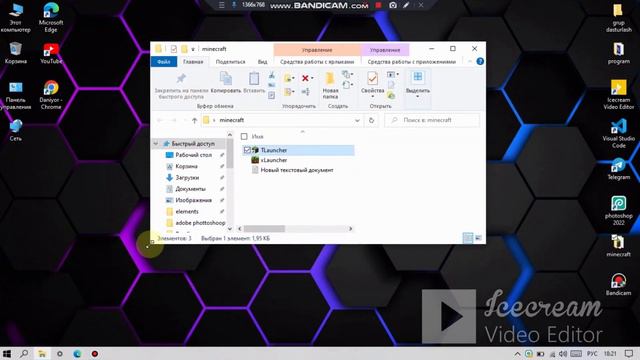Click the Bandicam pencil draw icon
Viewport: 640px width, 360px height.
click(x=407, y=5)
